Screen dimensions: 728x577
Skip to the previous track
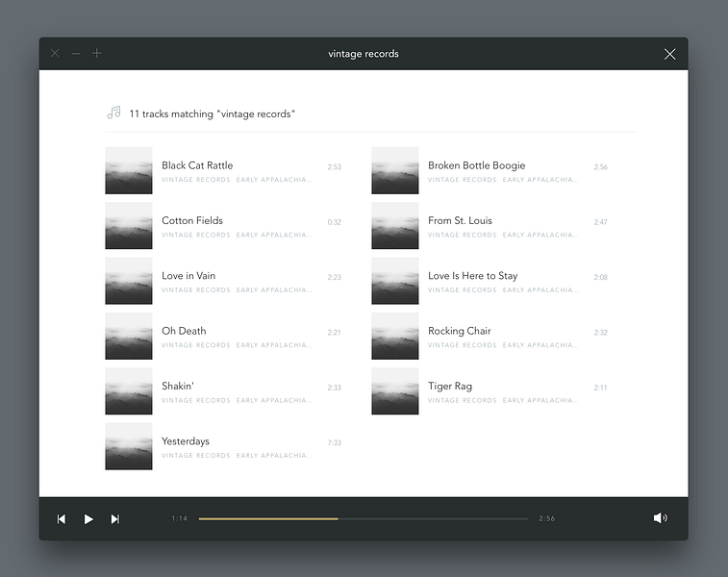click(62, 518)
